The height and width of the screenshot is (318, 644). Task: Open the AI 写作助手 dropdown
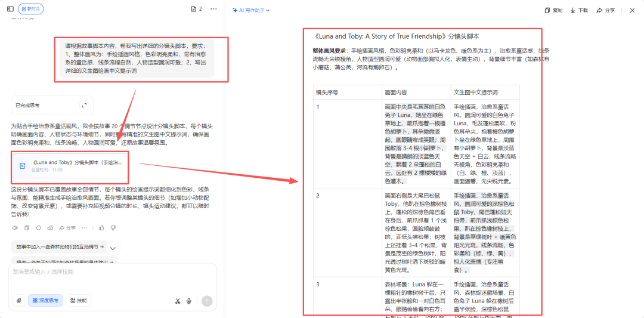click(x=251, y=10)
